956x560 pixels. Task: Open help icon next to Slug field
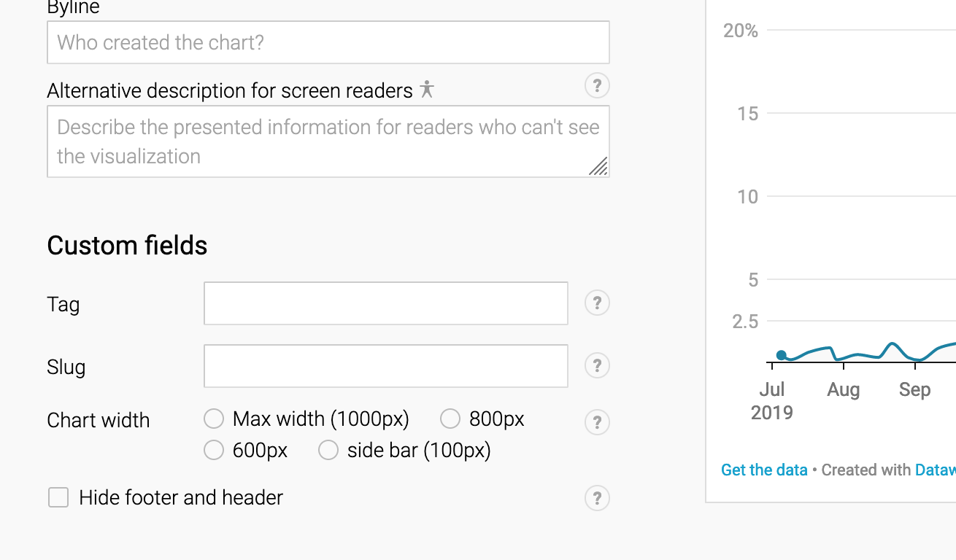point(597,365)
